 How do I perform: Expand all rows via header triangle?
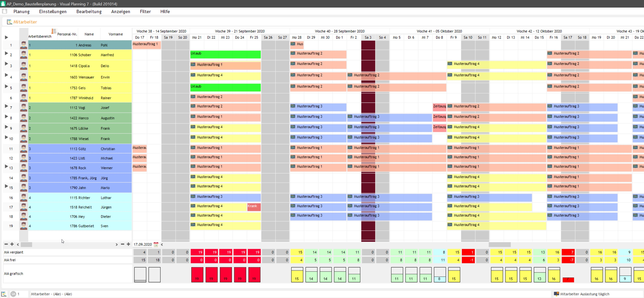(6, 37)
